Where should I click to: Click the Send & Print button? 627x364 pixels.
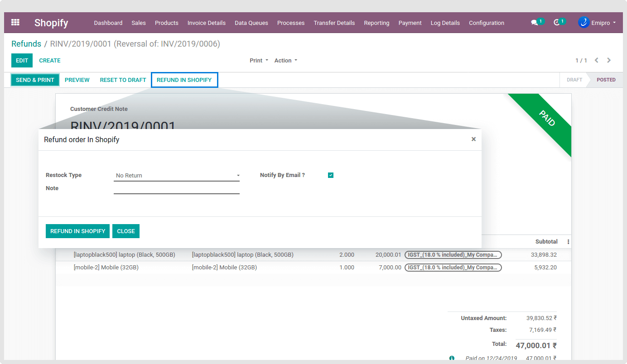[35, 80]
